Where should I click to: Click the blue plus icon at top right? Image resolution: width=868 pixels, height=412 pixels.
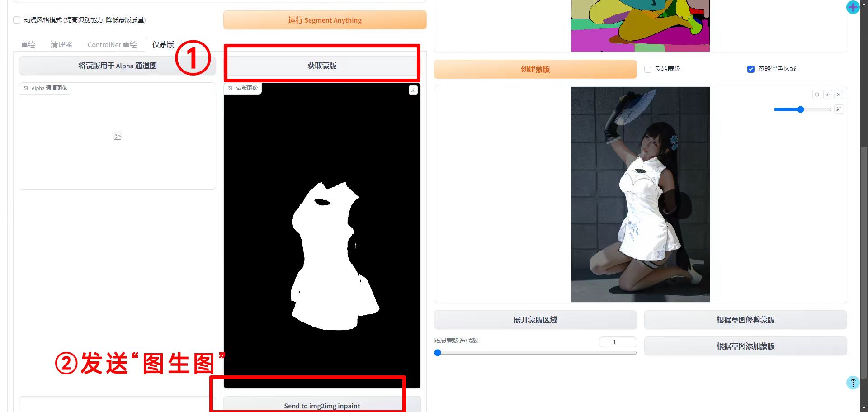tap(853, 7)
